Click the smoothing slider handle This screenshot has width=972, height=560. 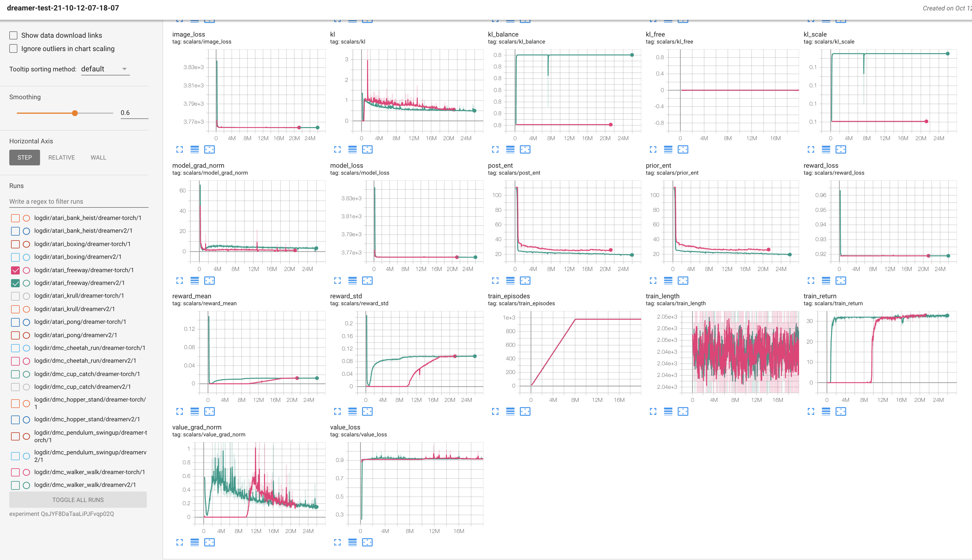[x=75, y=113]
